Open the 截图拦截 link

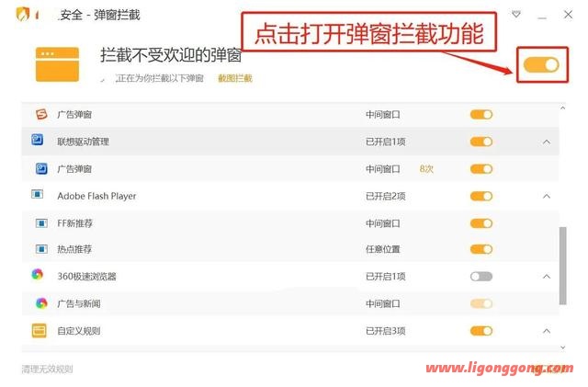click(x=235, y=78)
